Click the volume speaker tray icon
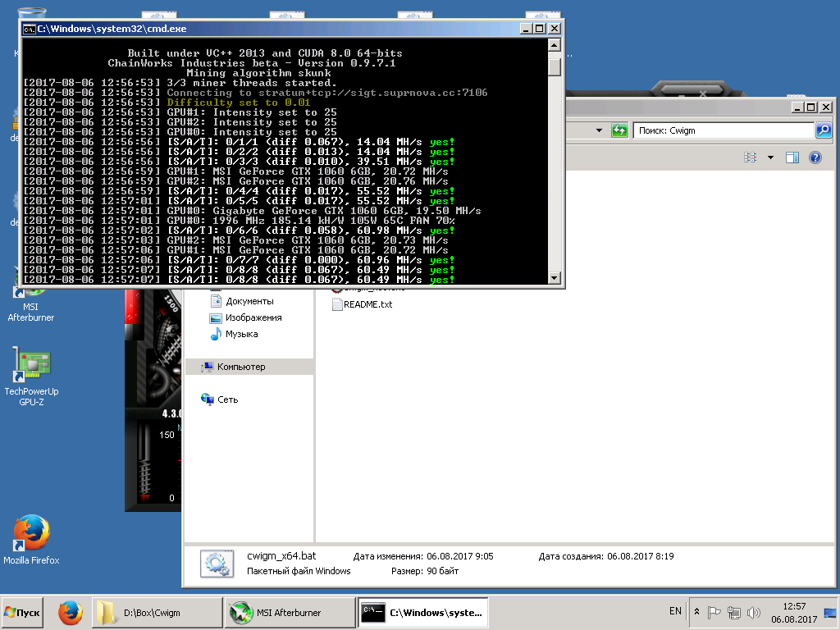The image size is (840, 630). click(753, 612)
